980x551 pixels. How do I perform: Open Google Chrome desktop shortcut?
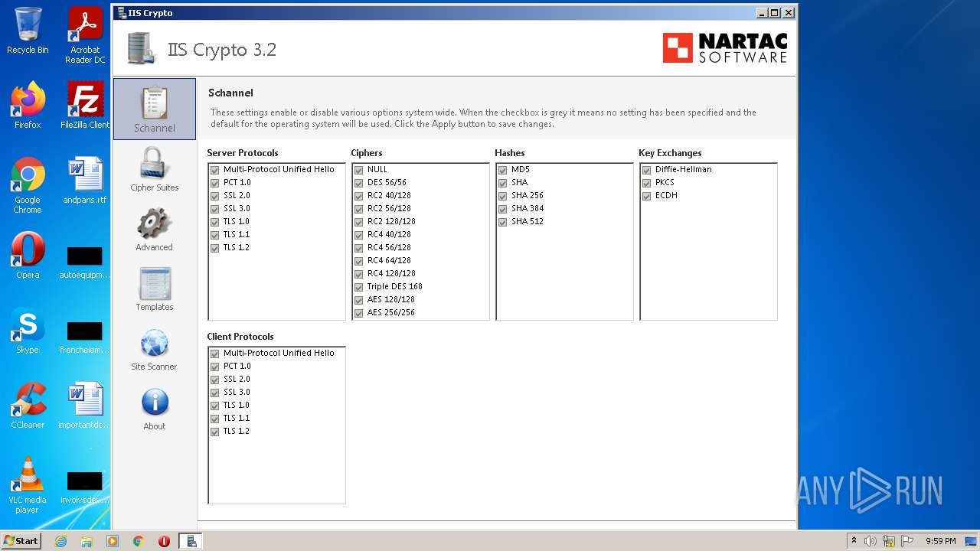tap(28, 186)
